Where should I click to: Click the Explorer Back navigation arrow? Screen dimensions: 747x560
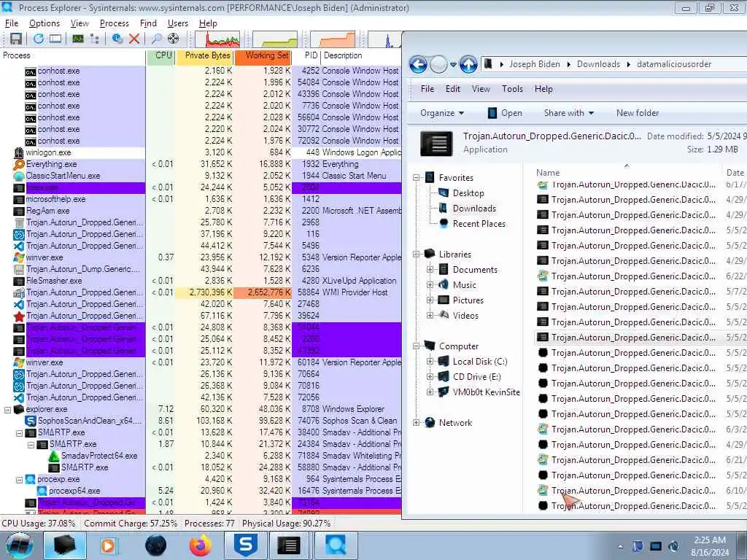(x=418, y=64)
